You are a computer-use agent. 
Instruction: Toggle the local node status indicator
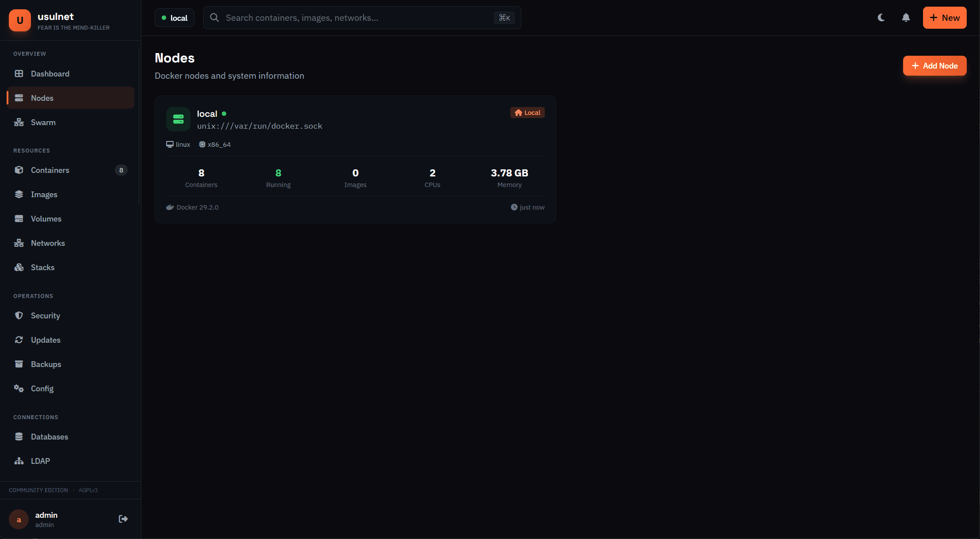[224, 113]
